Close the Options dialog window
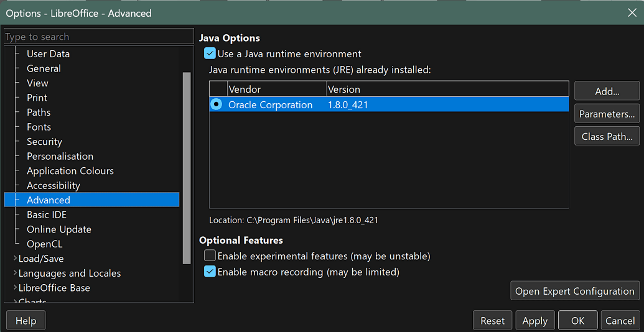 pyautogui.click(x=632, y=12)
